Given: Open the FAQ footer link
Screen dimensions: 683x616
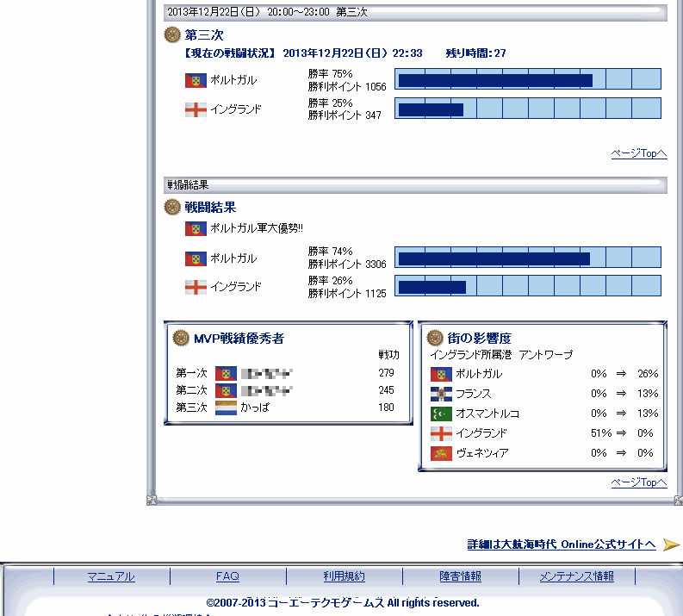Looking at the screenshot, I should point(227,576).
